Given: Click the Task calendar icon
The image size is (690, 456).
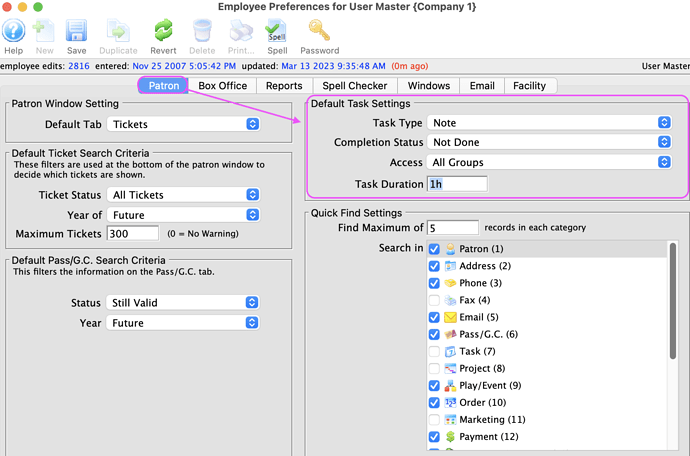Looking at the screenshot, I should tap(450, 352).
